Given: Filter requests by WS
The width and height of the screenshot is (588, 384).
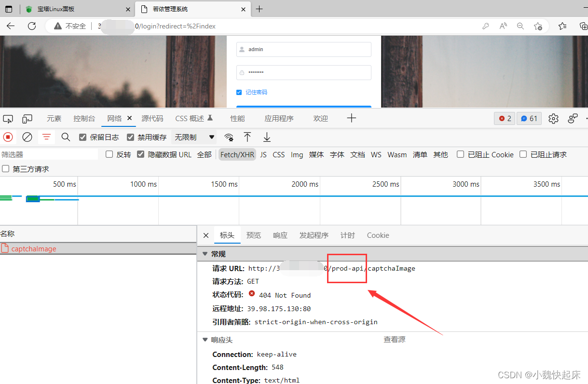Looking at the screenshot, I should click(376, 155).
